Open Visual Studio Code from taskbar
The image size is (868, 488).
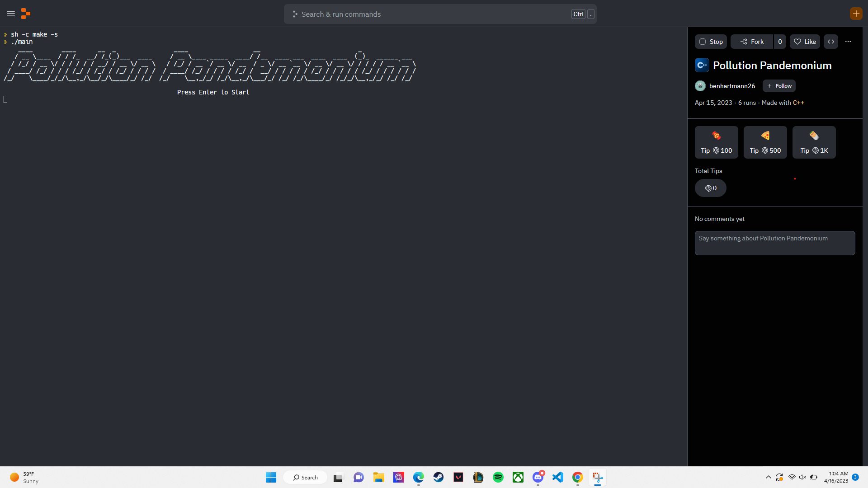pos(558,477)
